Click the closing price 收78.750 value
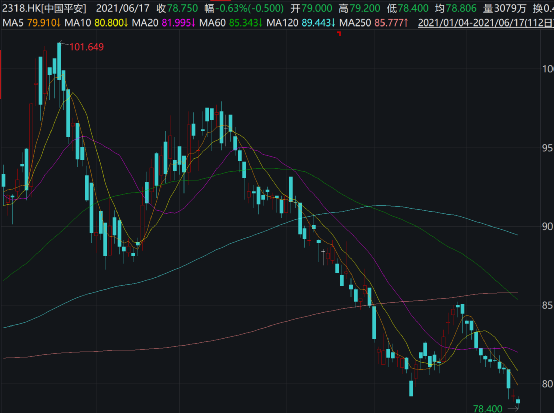The width and height of the screenshot is (554, 413). coord(177,8)
